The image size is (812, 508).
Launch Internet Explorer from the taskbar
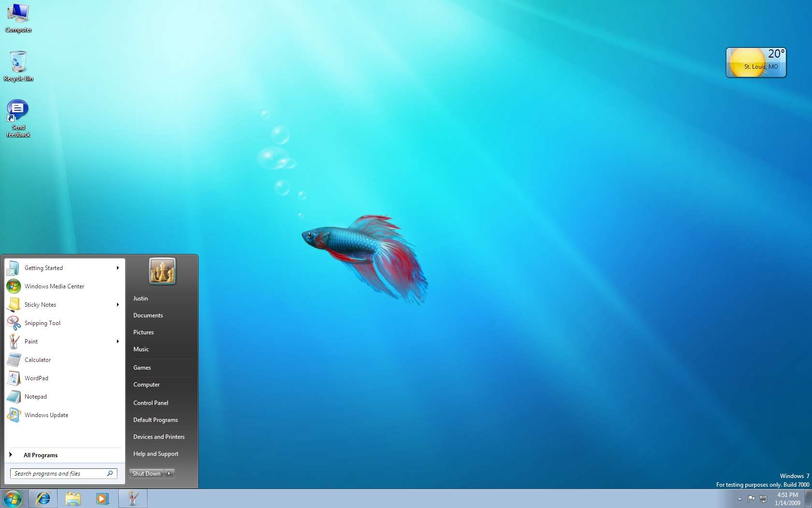43,499
